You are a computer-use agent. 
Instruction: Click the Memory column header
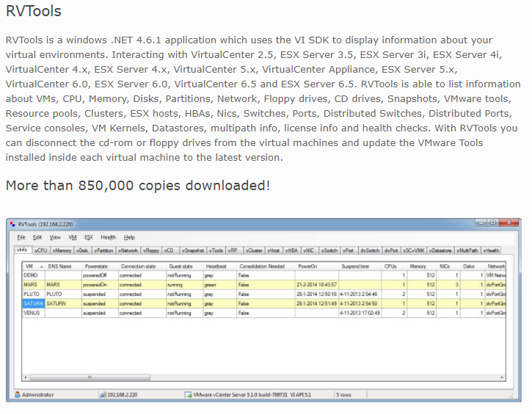421,266
